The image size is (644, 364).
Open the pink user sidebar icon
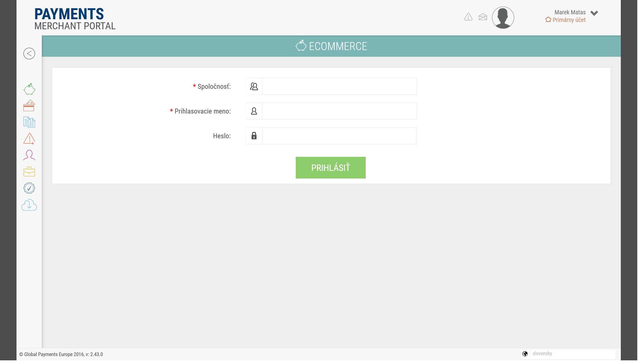coord(29,155)
